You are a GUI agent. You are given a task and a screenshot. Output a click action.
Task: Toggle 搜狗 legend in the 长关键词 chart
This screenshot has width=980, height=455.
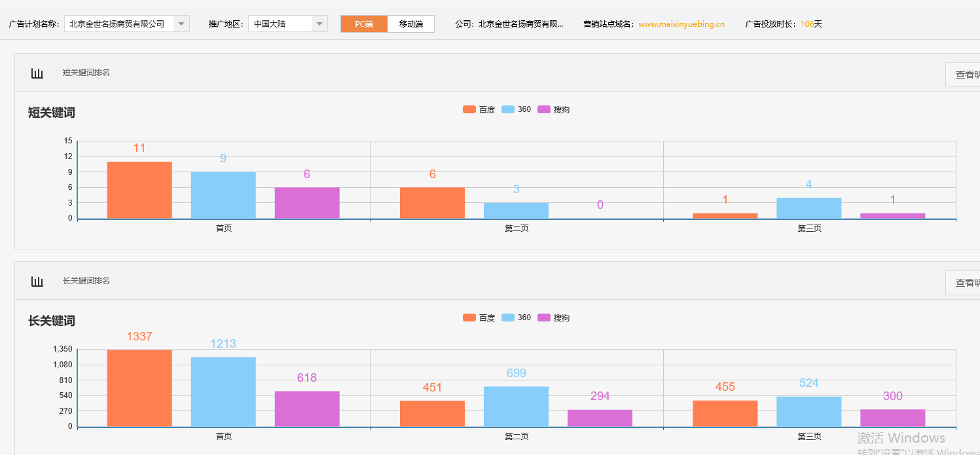[x=554, y=318]
